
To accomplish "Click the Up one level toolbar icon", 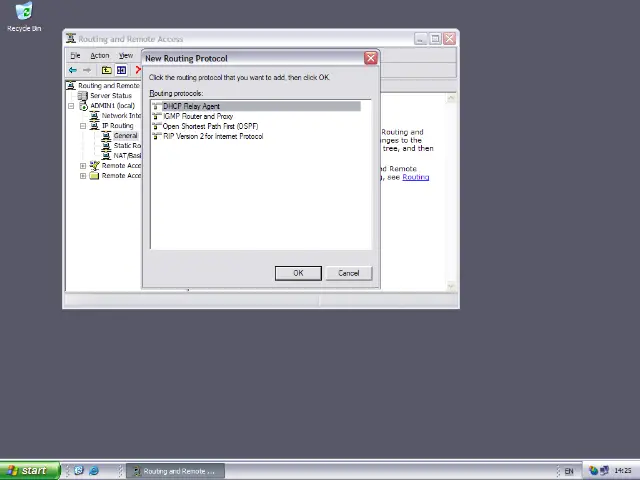I will (x=107, y=70).
